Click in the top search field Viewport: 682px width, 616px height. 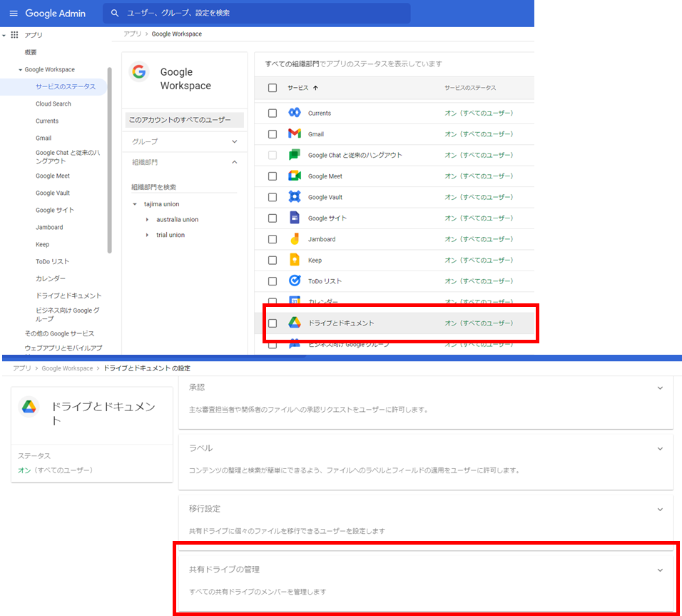click(x=257, y=13)
